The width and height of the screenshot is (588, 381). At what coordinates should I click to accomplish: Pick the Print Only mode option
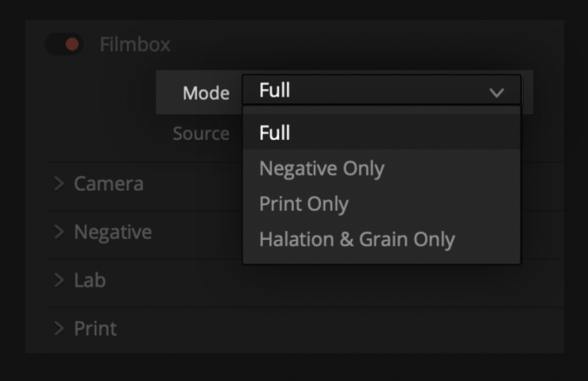pos(304,204)
